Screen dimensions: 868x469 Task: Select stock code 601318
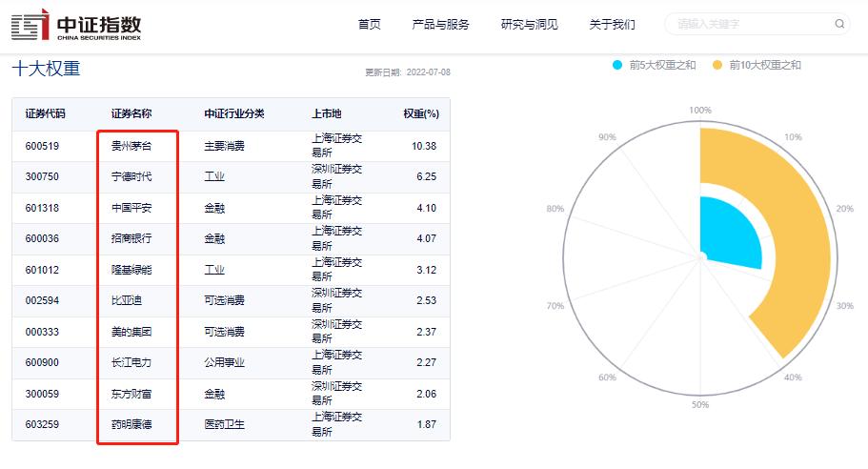coord(42,208)
